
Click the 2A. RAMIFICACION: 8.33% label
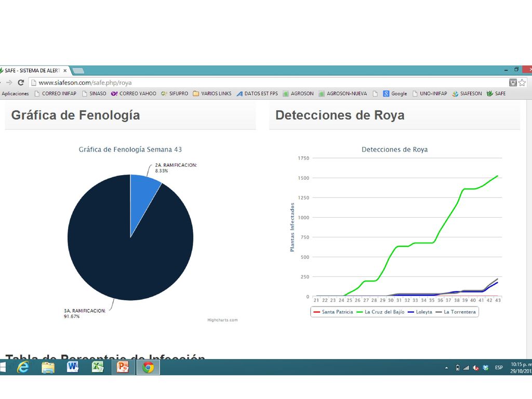click(176, 168)
